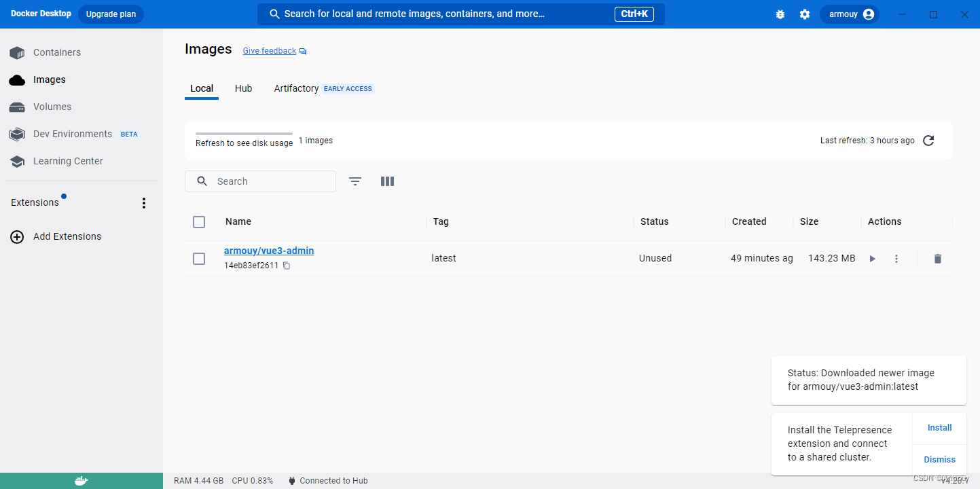Image resolution: width=980 pixels, height=489 pixels.
Task: Open the Give feedback link
Action: [270, 51]
